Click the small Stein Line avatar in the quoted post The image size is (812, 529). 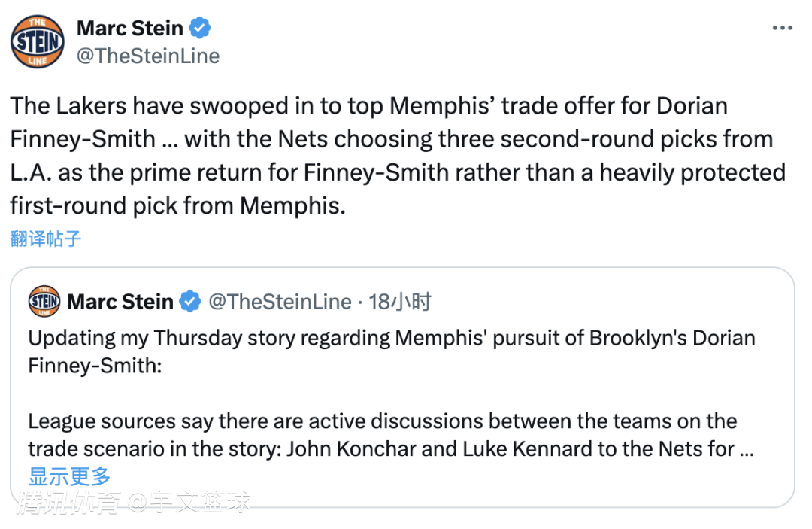(x=44, y=302)
